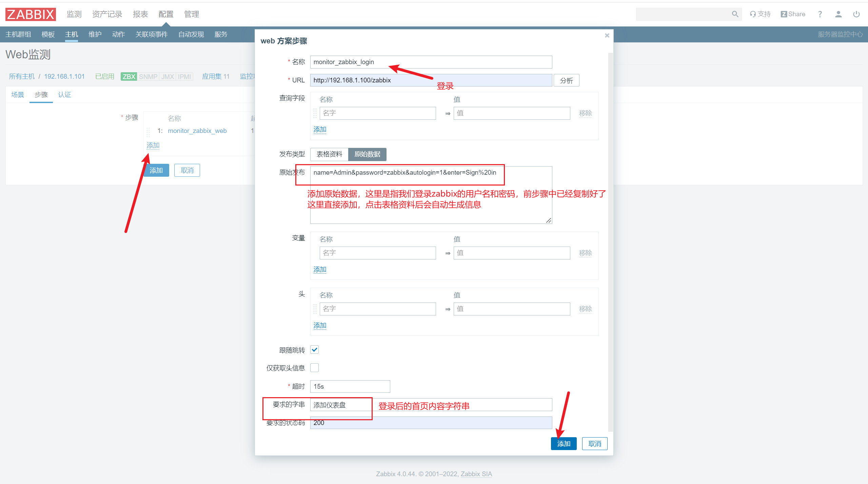Go to 关联项事件 submenu

[152, 34]
